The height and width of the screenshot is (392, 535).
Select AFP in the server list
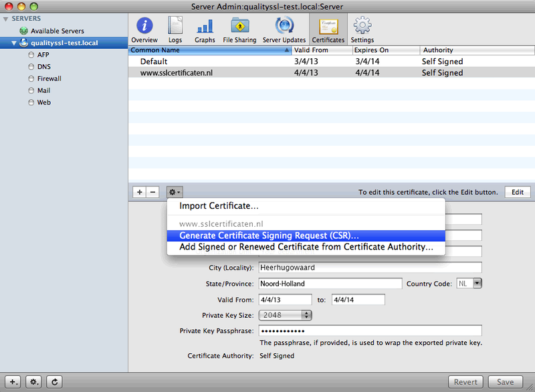(43, 55)
